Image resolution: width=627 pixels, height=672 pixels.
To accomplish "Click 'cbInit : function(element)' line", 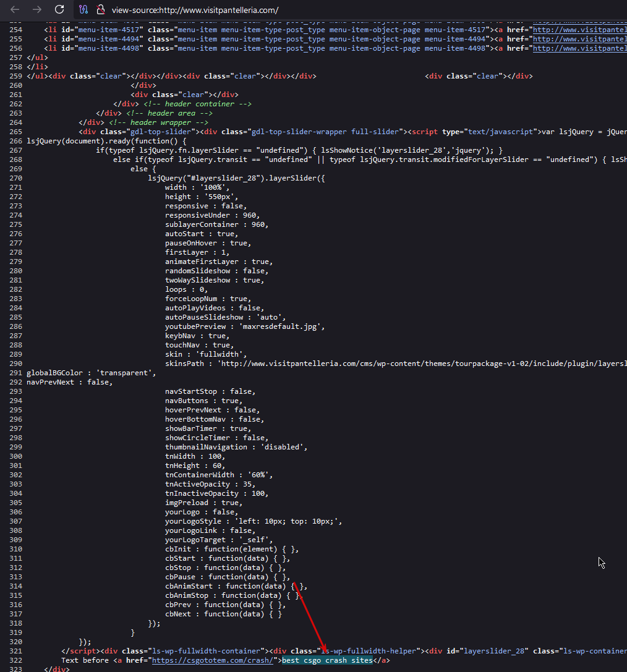I will tap(232, 550).
